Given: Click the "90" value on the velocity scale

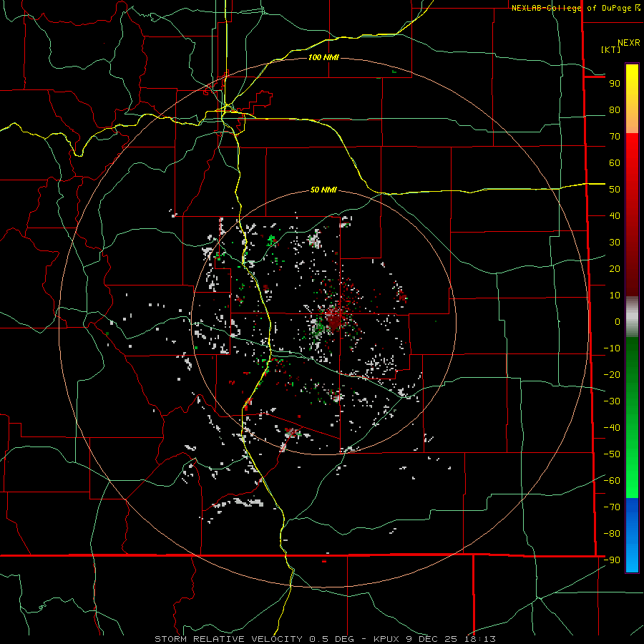Looking at the screenshot, I should coord(615,84).
